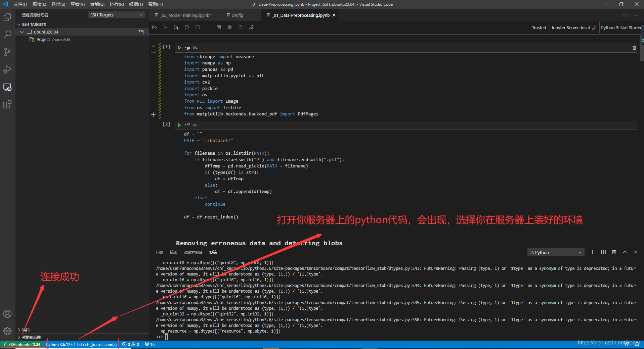The width and height of the screenshot is (644, 349).
Task: Open the 运行(R) menu
Action: point(117,4)
